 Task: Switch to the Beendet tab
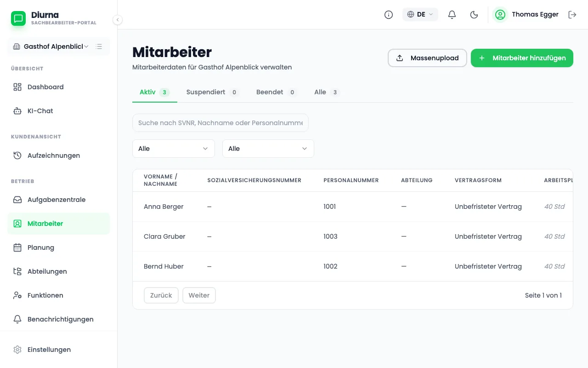[x=277, y=92]
